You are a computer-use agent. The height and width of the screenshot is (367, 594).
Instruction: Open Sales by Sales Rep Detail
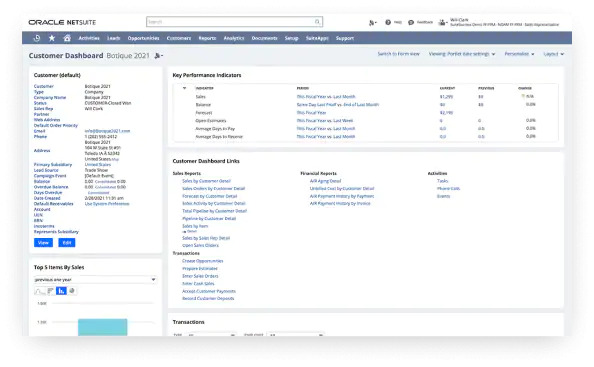point(206,238)
